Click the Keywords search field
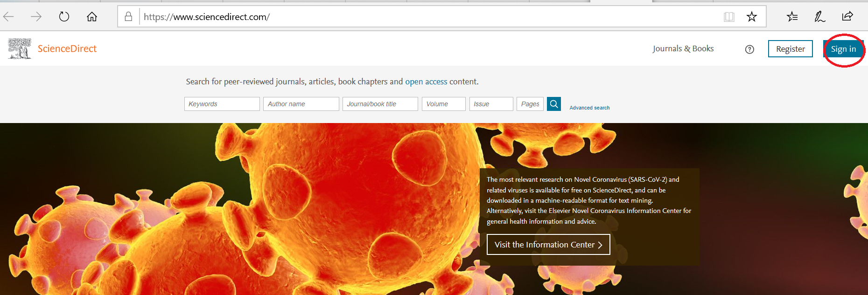 click(222, 104)
